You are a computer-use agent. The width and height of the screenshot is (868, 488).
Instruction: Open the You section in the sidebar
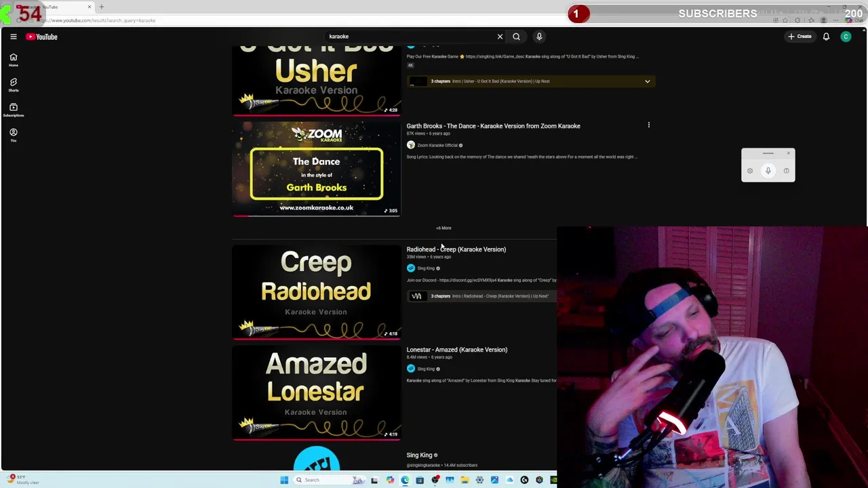click(x=13, y=135)
